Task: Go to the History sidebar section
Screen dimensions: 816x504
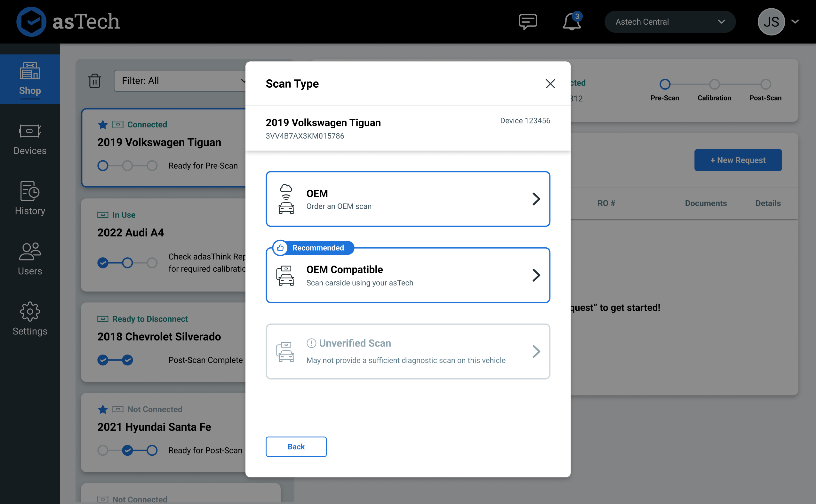Action: pyautogui.click(x=30, y=199)
